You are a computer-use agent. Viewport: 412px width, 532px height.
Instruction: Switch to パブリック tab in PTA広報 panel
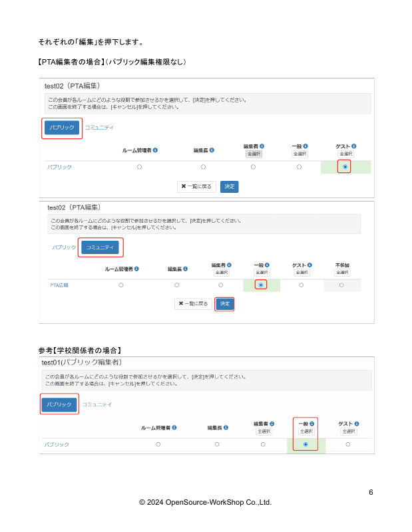(64, 247)
